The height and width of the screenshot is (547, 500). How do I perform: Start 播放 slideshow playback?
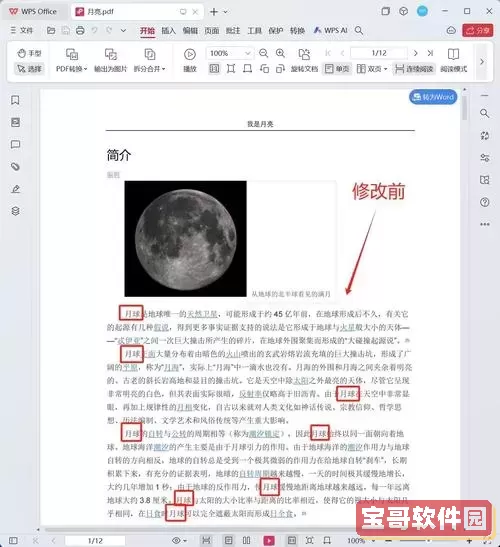190,60
